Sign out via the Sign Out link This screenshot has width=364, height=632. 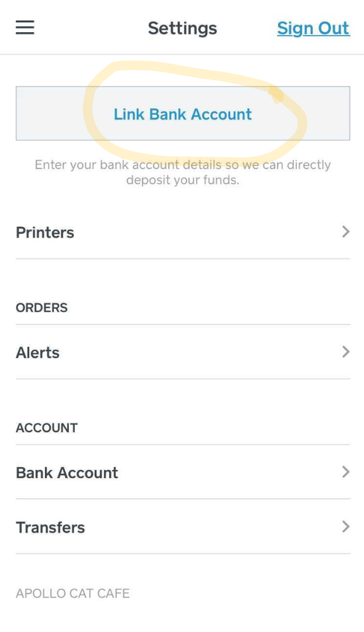(x=313, y=28)
